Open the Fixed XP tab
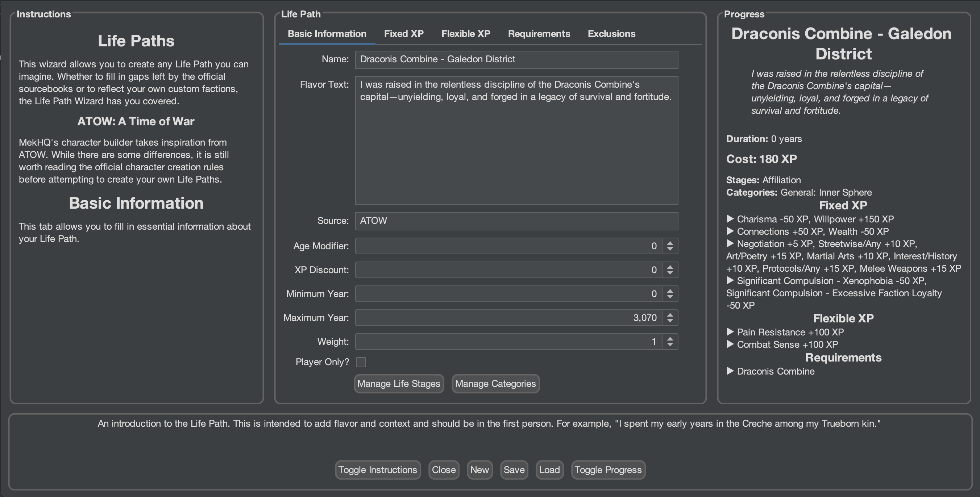The image size is (980, 497). click(x=404, y=34)
